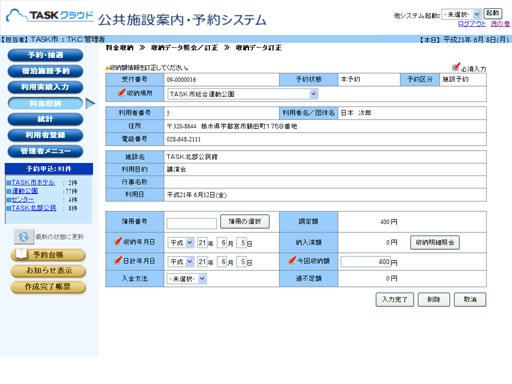Open the 予約・抽選 menu
Image resolution: width=512 pixels, height=384 pixels.
point(45,55)
